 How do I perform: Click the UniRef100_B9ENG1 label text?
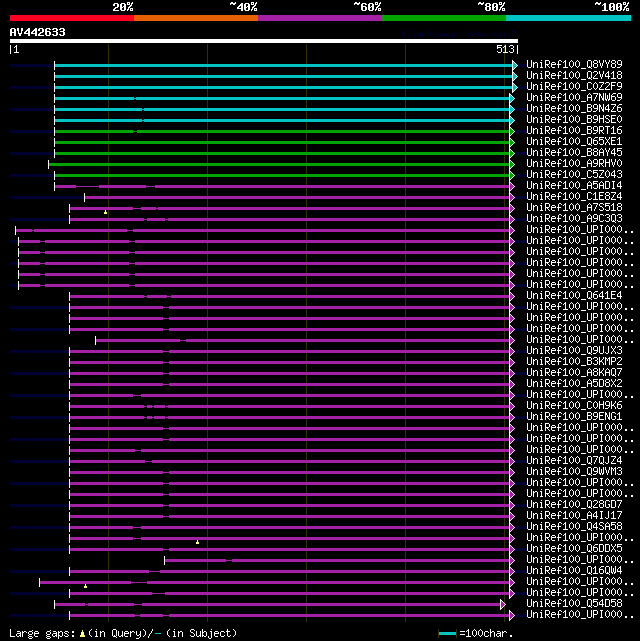(574, 417)
